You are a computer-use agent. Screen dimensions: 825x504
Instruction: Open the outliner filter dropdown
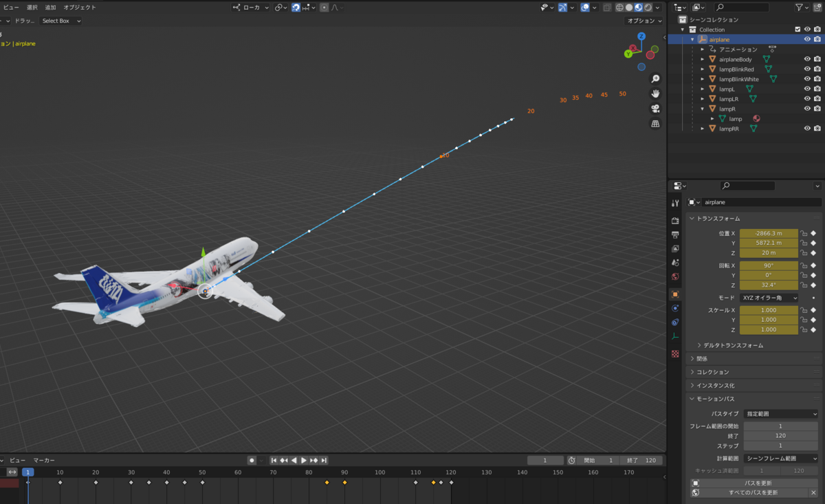(x=801, y=8)
